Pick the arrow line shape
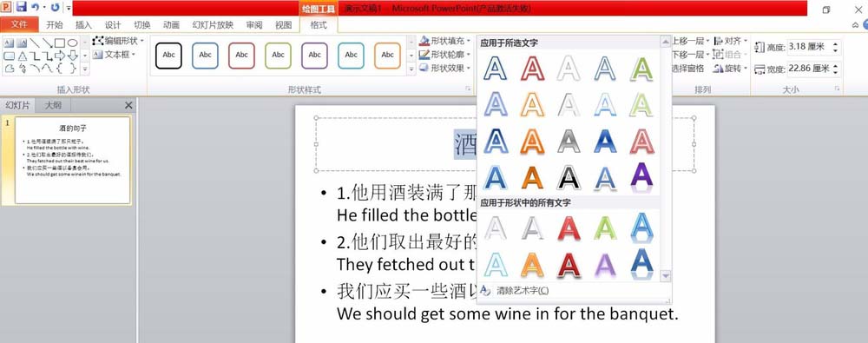This screenshot has height=343, width=868. pos(47,43)
